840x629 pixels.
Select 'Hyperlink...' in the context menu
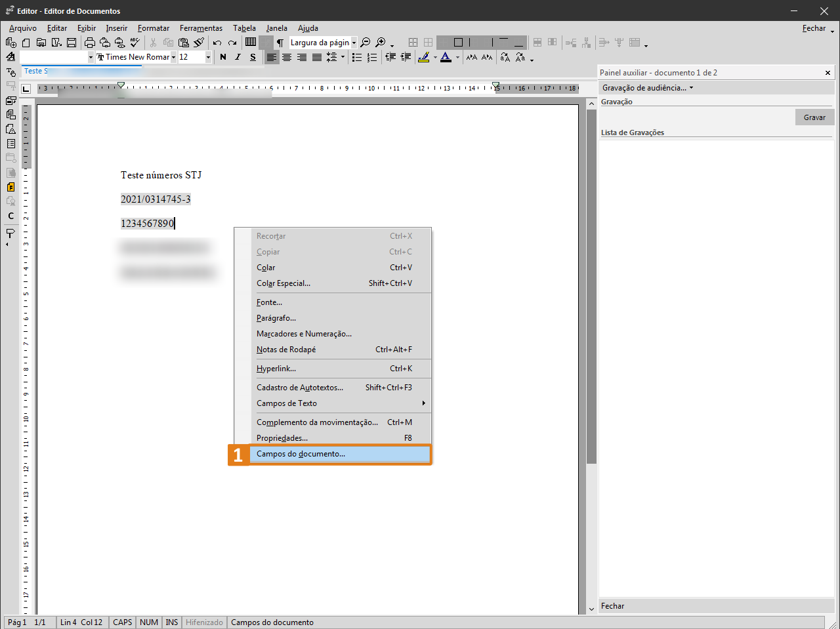(x=340, y=369)
